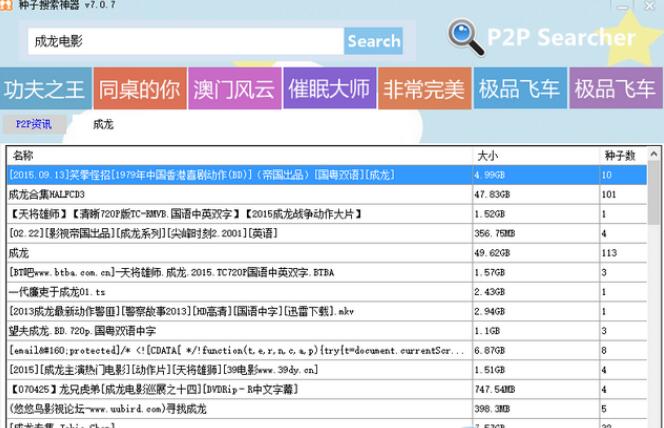Select the row 警察故事2013 mkv

327,311
